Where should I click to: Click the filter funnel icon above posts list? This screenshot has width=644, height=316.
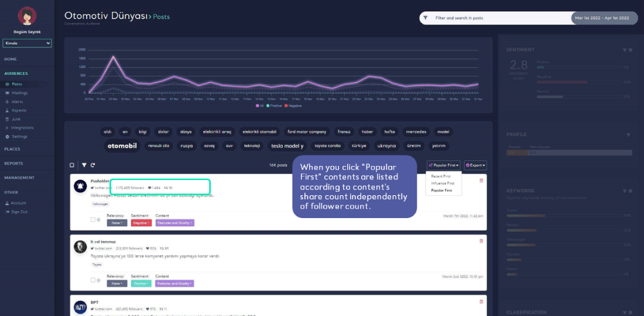click(x=84, y=165)
